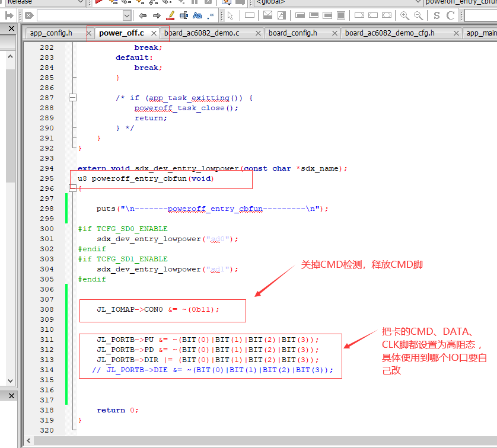Jump forward with the right arrow icon
Viewport: 497px width, 448px height.
pyautogui.click(x=157, y=15)
